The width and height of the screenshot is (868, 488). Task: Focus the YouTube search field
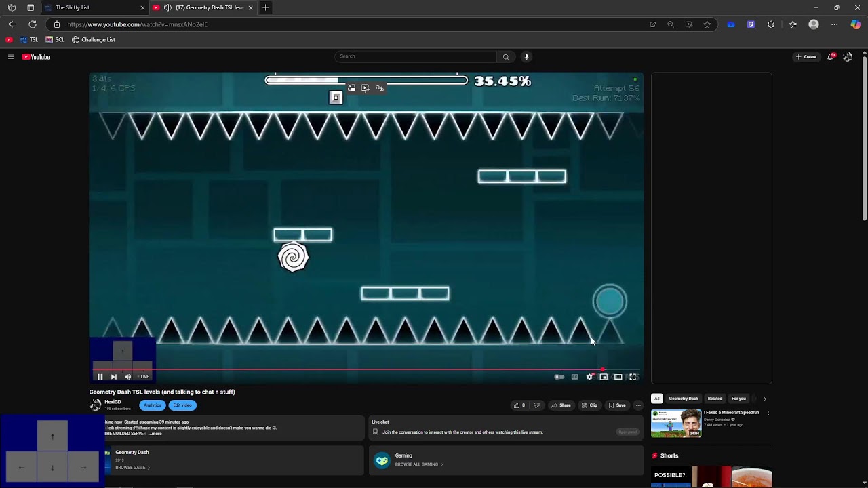tap(416, 57)
